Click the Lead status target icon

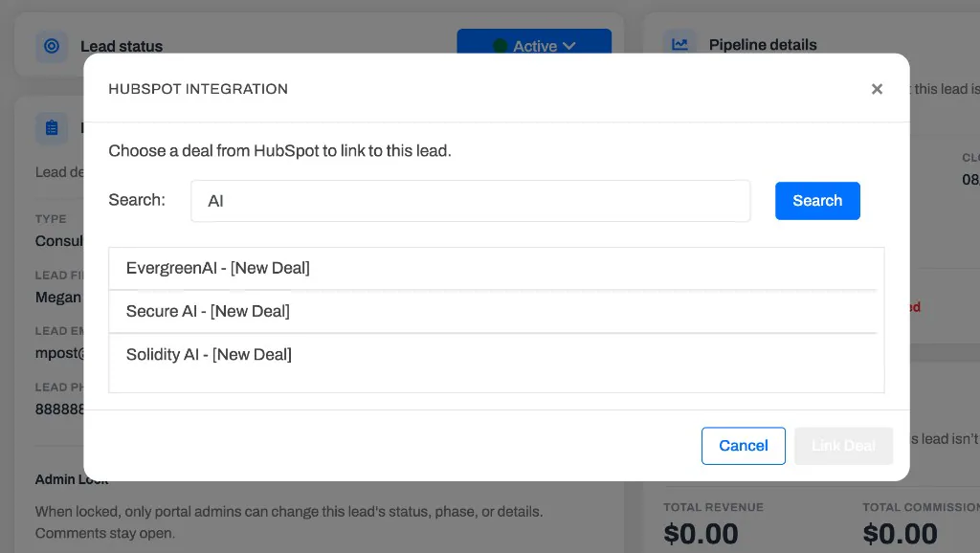click(x=52, y=46)
